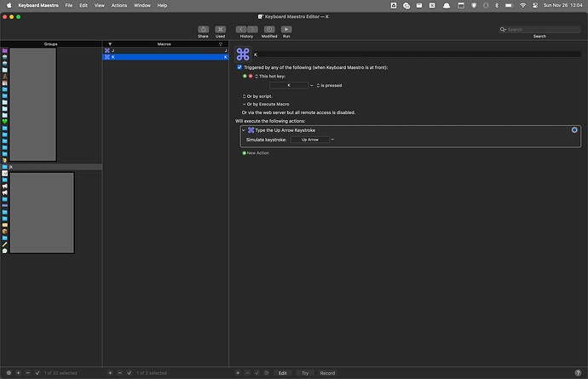The width and height of the screenshot is (588, 379).
Task: Go forward in History
Action: [252, 29]
